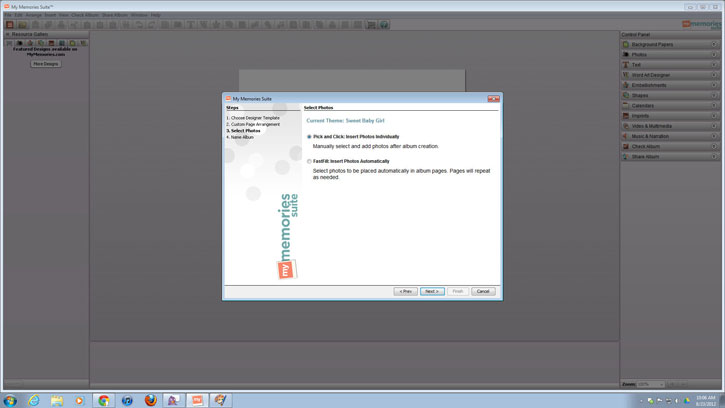Click step 1 Choose Designer Template
Image resolution: width=725 pixels, height=408 pixels.
[x=253, y=118]
